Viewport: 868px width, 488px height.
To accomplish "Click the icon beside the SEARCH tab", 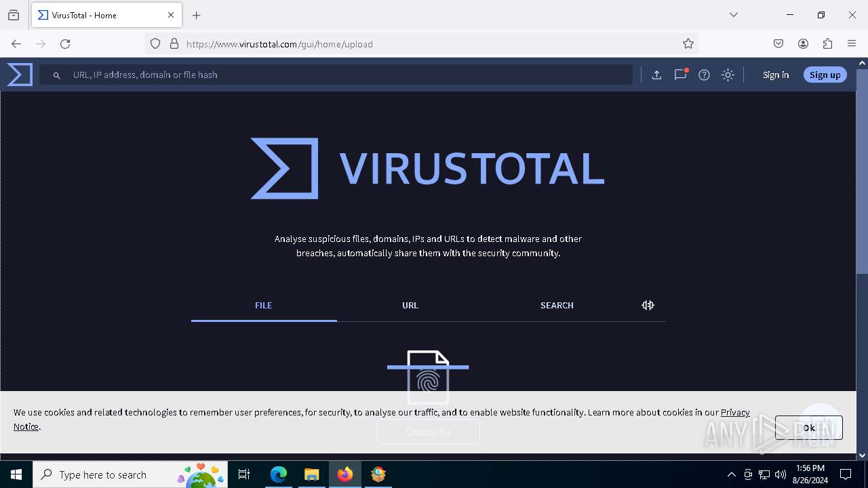I will pos(648,305).
